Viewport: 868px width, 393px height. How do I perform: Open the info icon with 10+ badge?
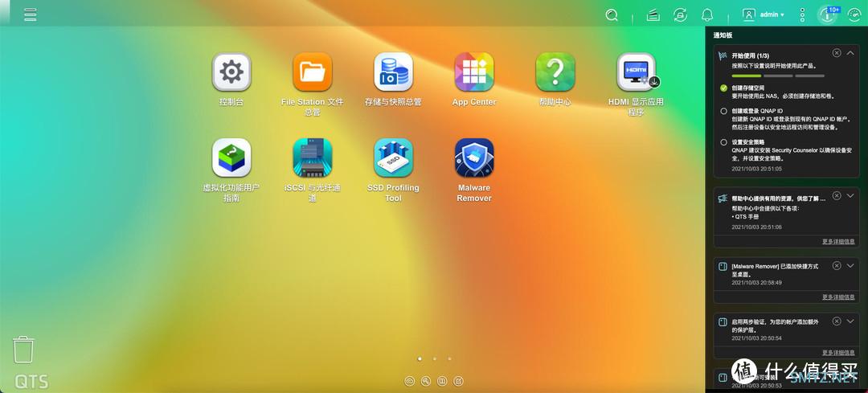point(828,15)
